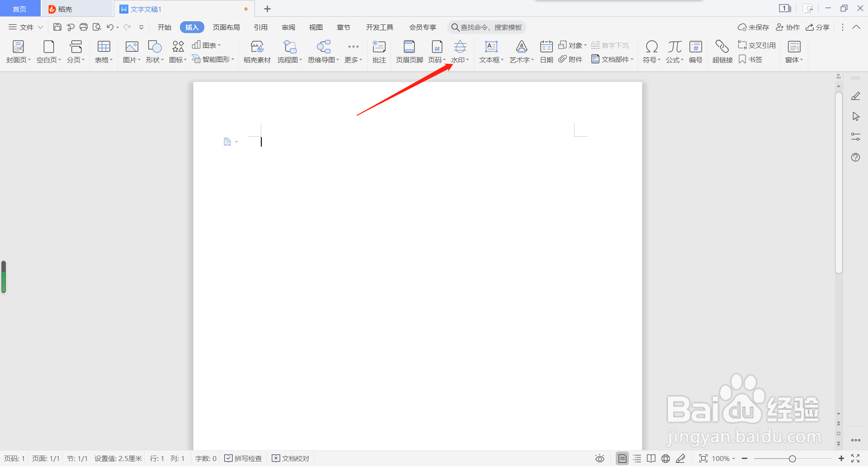Click the command search box (查找命令)
This screenshot has height=466, width=868.
click(487, 27)
